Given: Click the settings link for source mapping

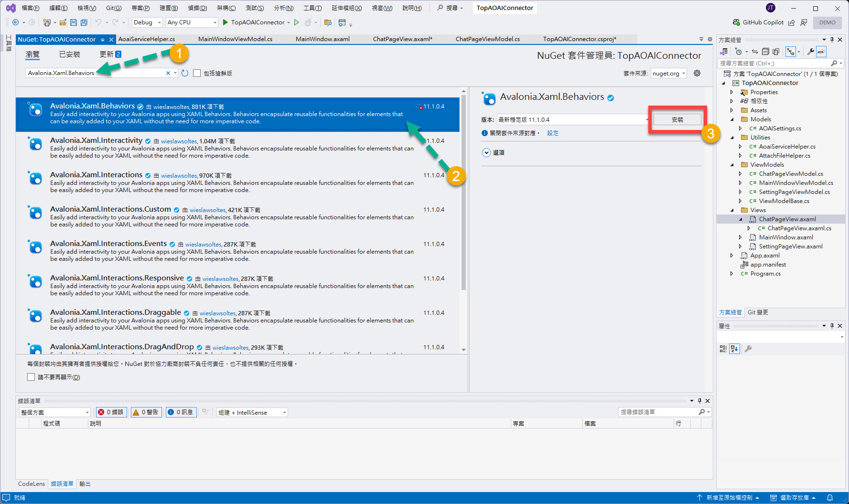Looking at the screenshot, I should 553,133.
